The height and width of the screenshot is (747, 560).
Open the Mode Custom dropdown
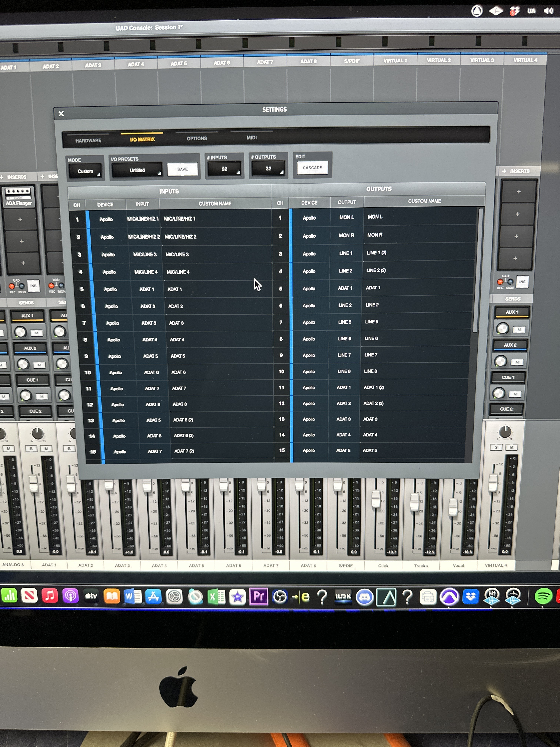(x=85, y=171)
